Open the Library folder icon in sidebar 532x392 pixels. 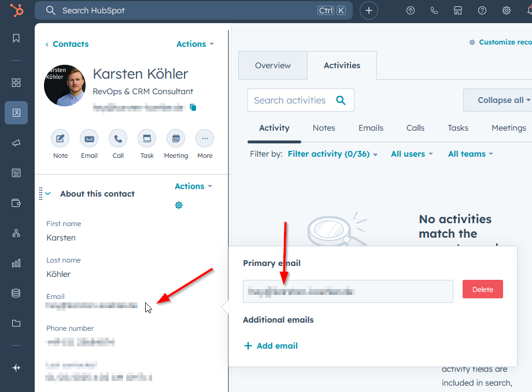(16, 323)
